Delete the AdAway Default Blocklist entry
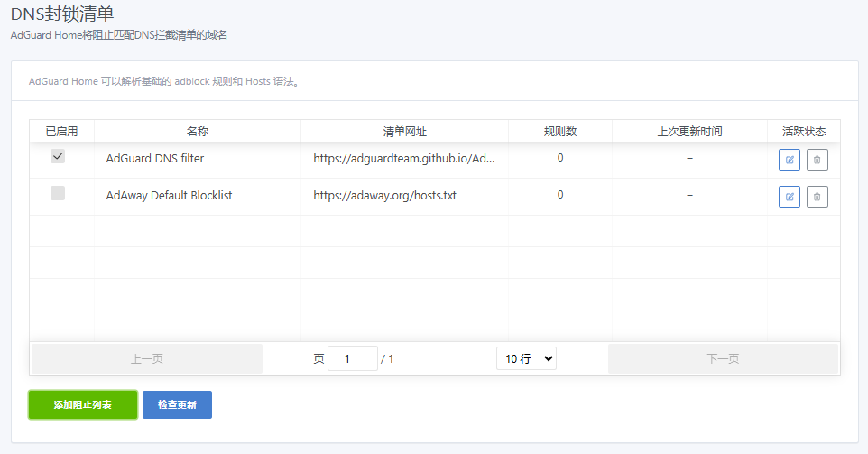868x454 pixels. click(817, 197)
